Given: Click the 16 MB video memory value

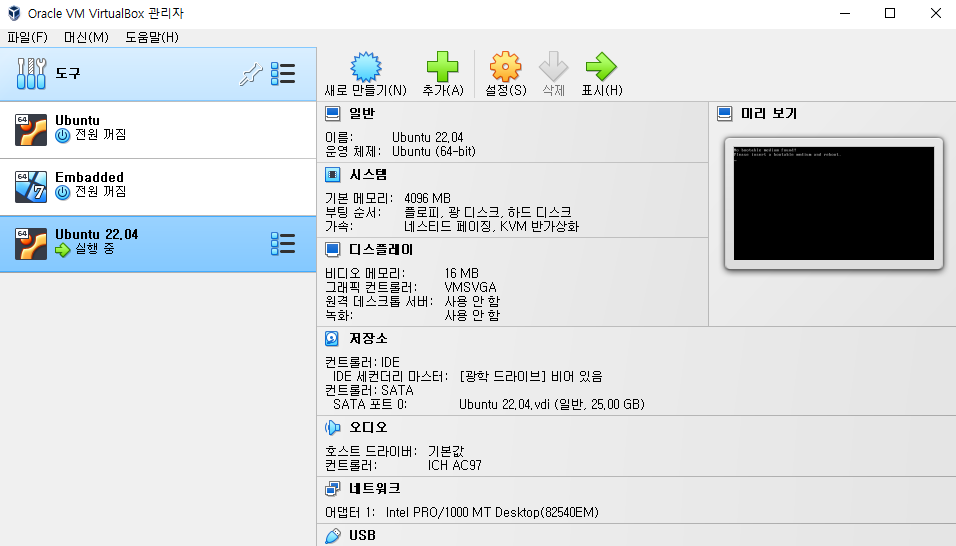Looking at the screenshot, I should coord(461,273).
